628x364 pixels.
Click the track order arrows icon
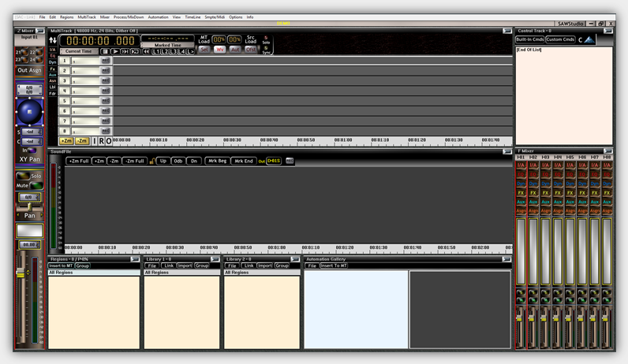point(53,39)
